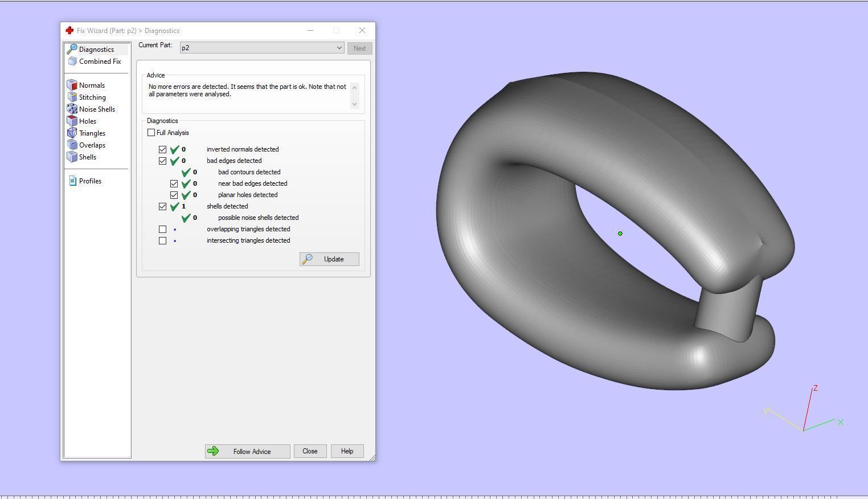Select the Triangles label in the sidebar

coord(92,133)
